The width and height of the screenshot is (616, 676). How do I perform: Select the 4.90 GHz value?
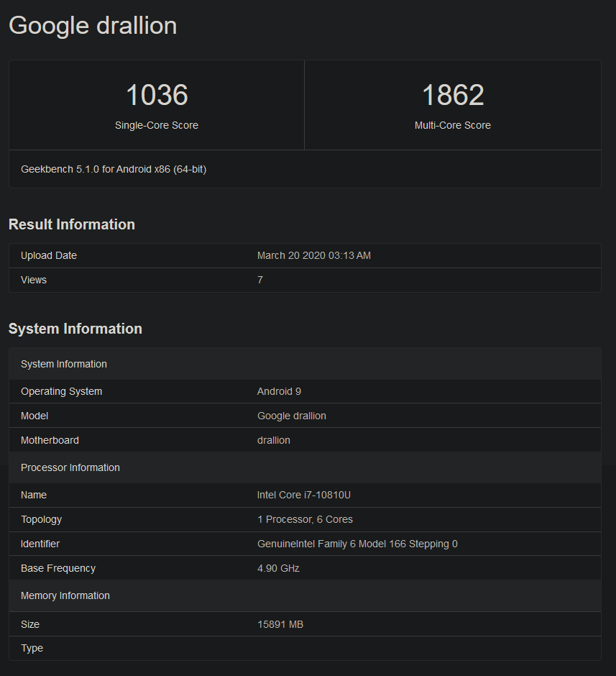[278, 569]
